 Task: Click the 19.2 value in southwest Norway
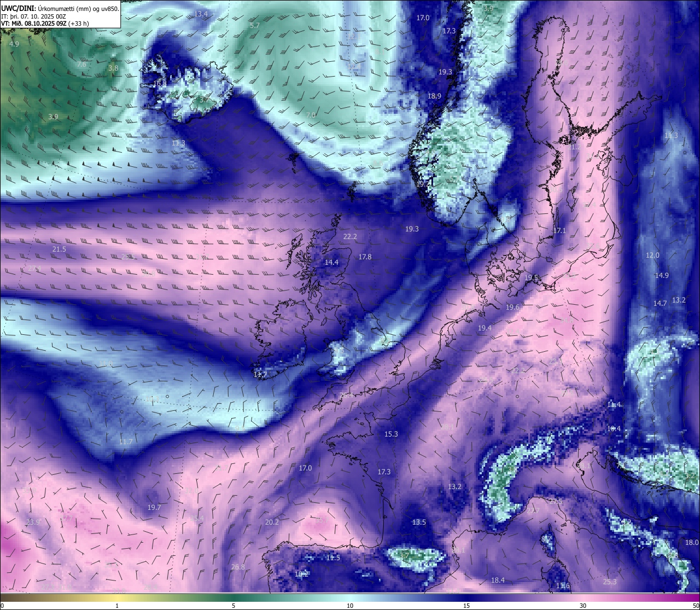423,184
